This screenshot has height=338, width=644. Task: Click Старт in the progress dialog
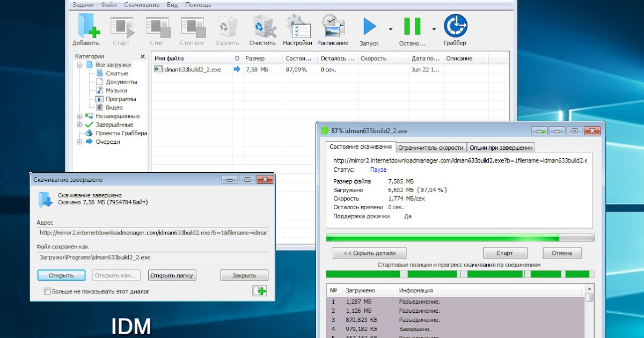[x=505, y=253]
